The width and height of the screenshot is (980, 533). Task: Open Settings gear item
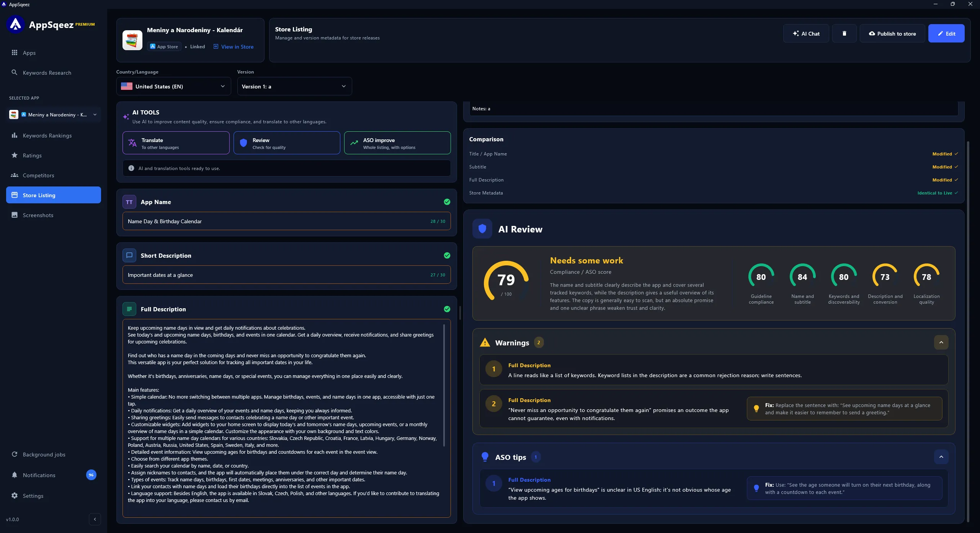coord(54,496)
